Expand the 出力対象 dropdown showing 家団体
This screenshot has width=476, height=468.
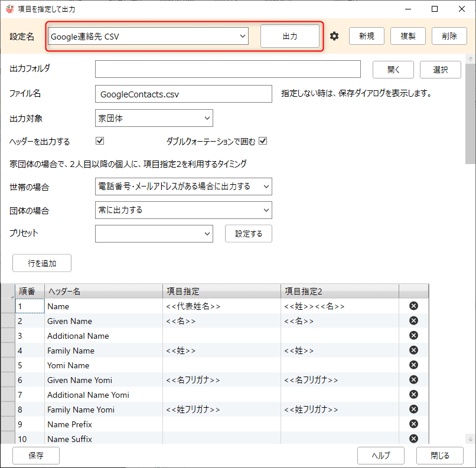(154, 118)
